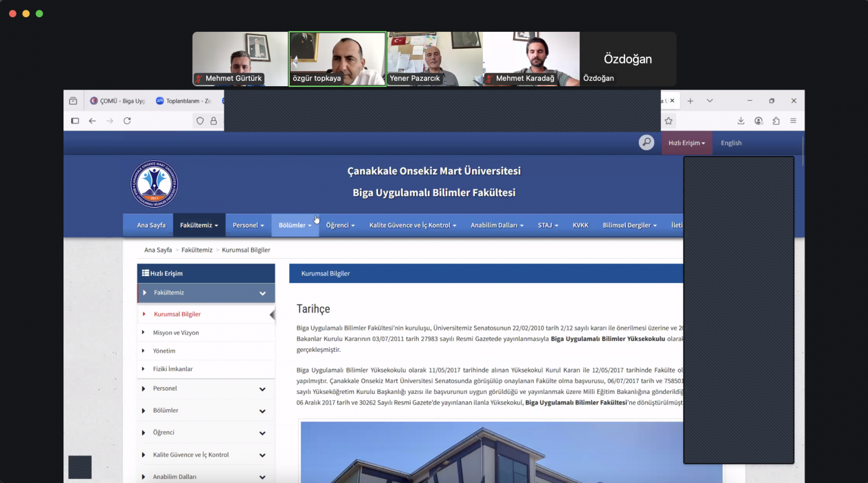Click the site search magnifier icon
Image resolution: width=868 pixels, height=483 pixels.
(646, 142)
